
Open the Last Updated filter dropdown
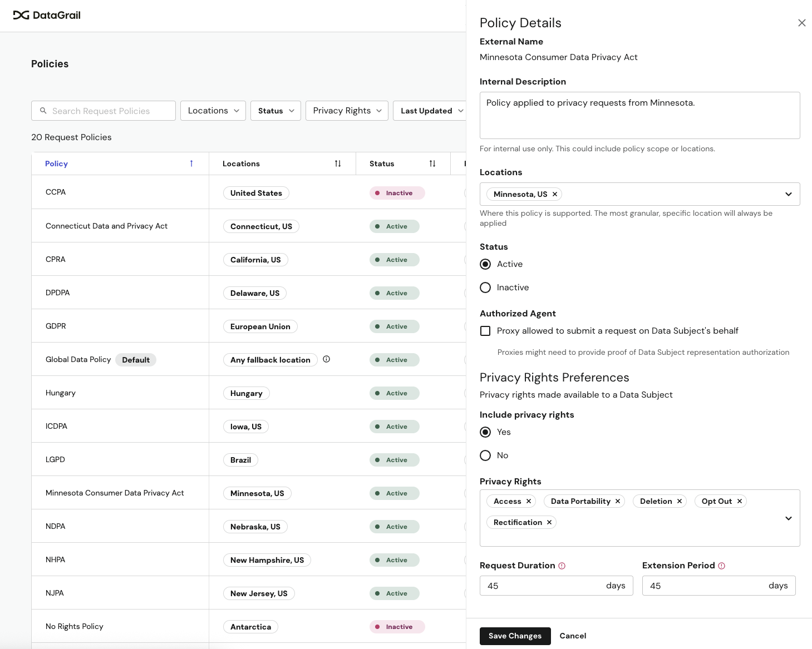coord(430,111)
